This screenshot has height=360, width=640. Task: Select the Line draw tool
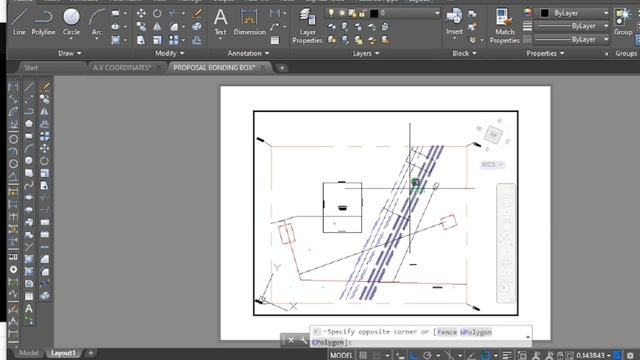point(19,22)
